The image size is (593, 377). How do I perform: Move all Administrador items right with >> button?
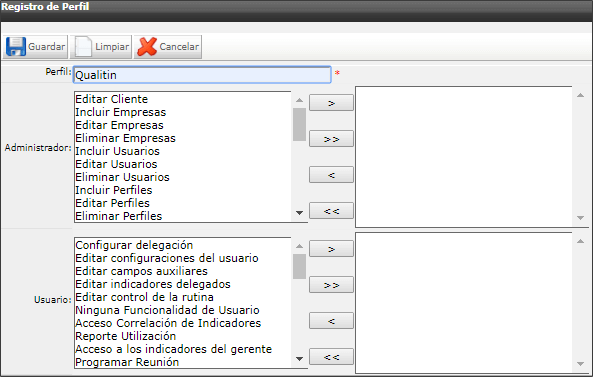(x=331, y=139)
